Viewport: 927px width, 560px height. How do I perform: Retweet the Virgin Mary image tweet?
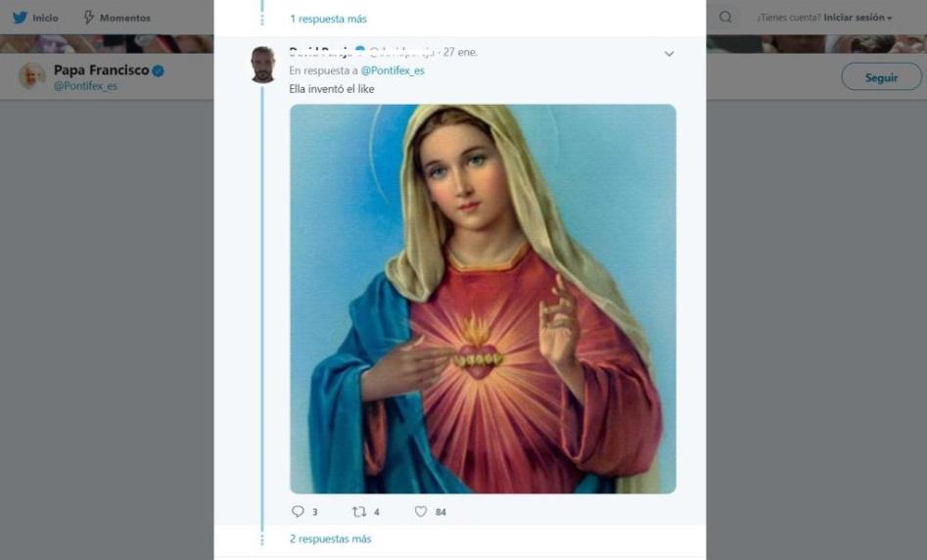tap(359, 511)
